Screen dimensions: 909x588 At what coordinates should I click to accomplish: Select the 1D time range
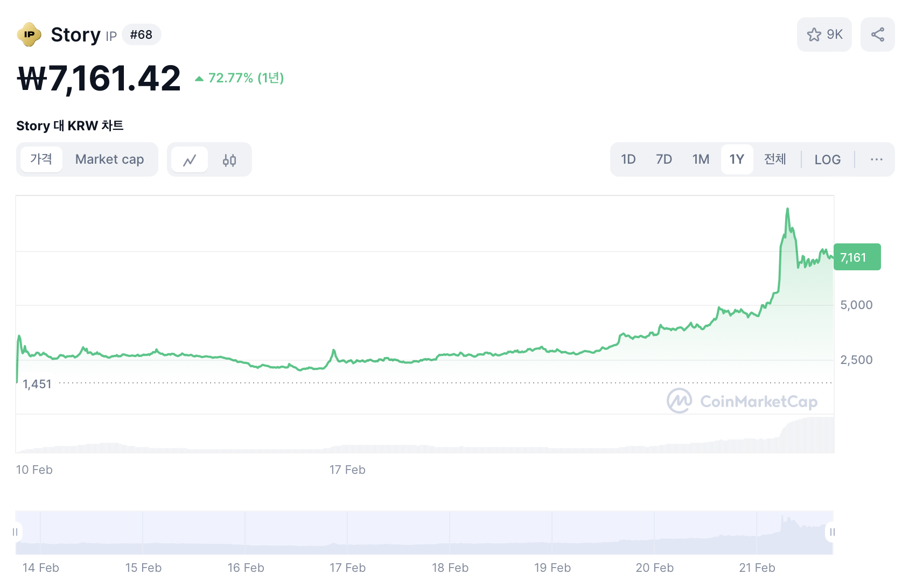[628, 159]
